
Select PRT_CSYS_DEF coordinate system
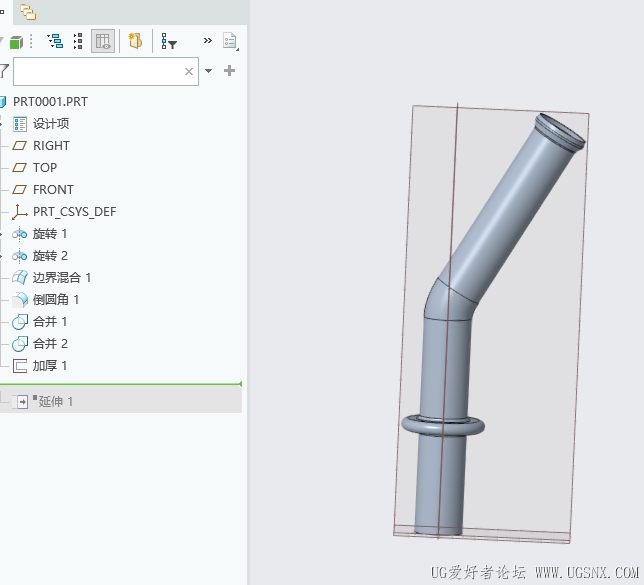pos(75,212)
